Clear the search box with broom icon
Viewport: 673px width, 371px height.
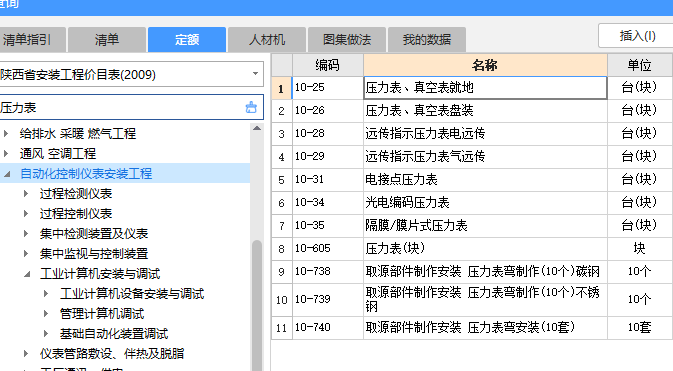click(251, 107)
